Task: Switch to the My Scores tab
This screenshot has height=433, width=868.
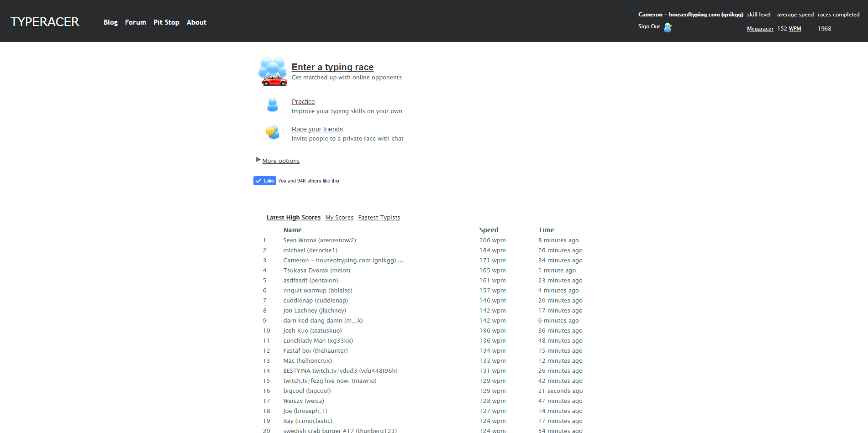Action: 339,217
